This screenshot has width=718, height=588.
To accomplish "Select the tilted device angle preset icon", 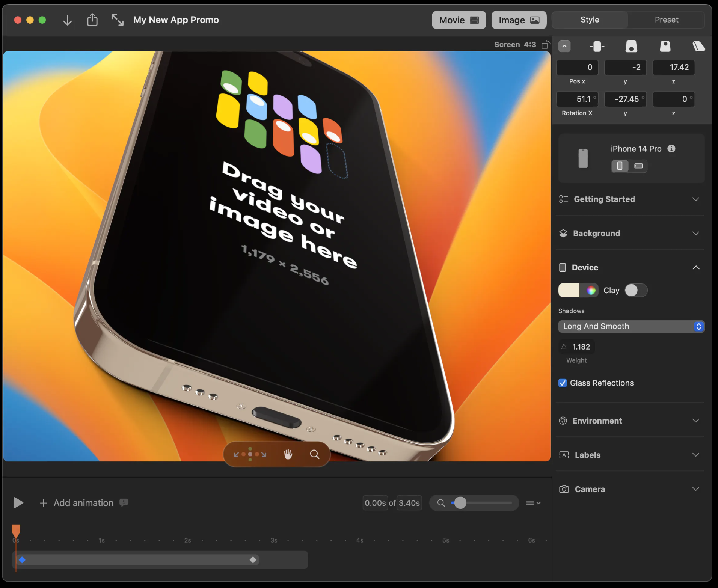I will [x=698, y=46].
